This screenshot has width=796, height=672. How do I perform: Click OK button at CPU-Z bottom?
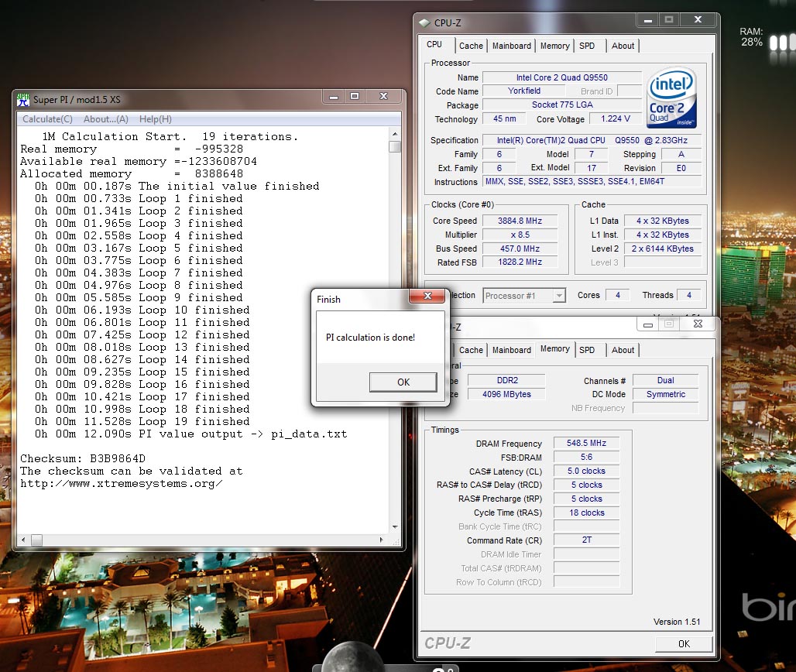[683, 643]
